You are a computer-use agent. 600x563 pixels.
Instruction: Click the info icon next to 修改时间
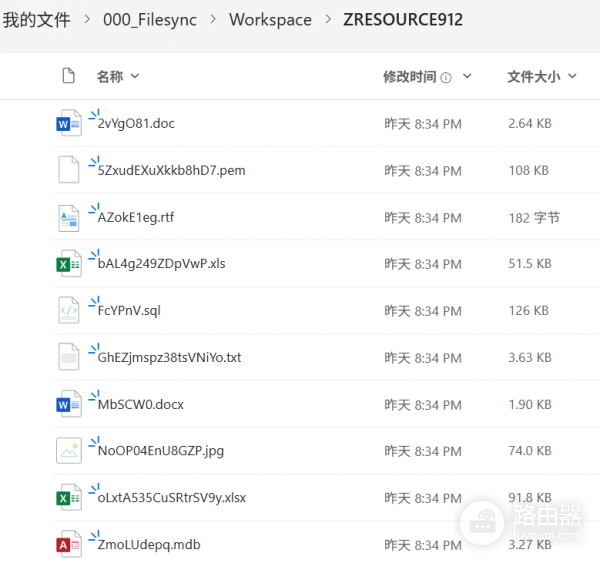coord(446,78)
